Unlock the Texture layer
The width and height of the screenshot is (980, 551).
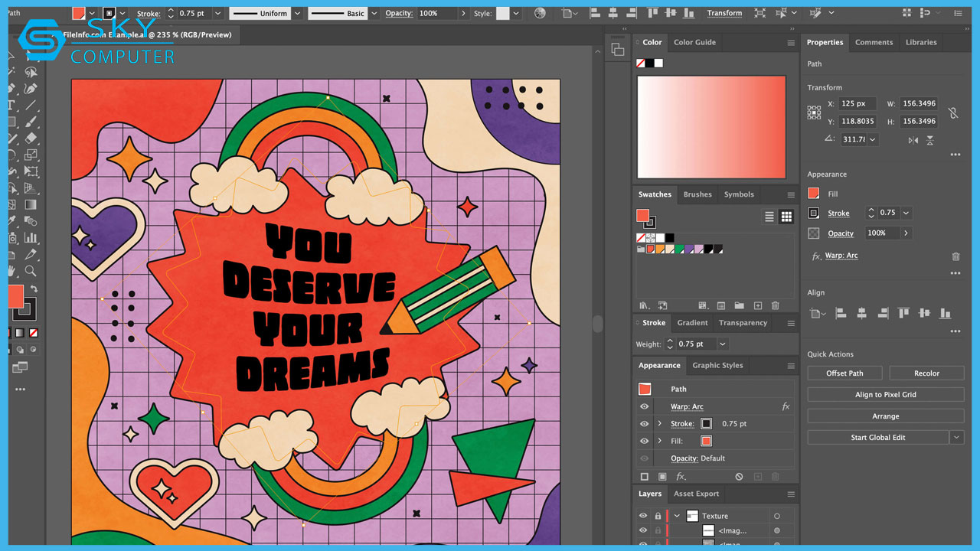pyautogui.click(x=658, y=516)
